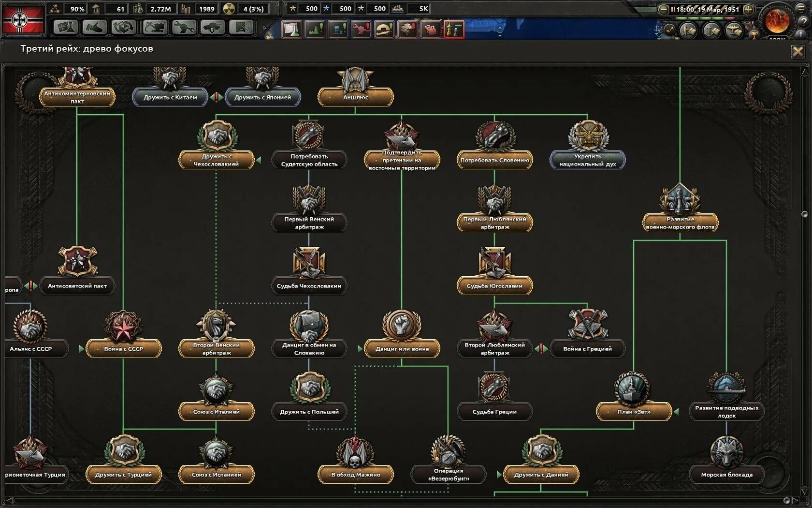Image resolution: width=812 pixels, height=508 pixels.
Task: Select «Развитие военно-морского флота» focus
Action: (681, 223)
